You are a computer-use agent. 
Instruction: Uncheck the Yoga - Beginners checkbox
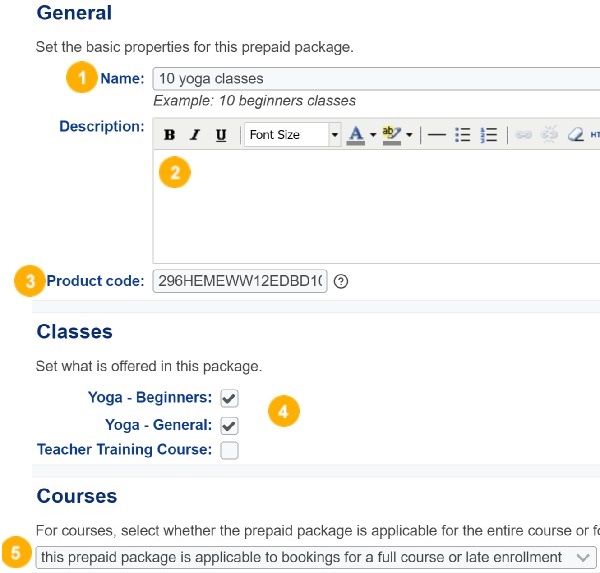pos(229,398)
